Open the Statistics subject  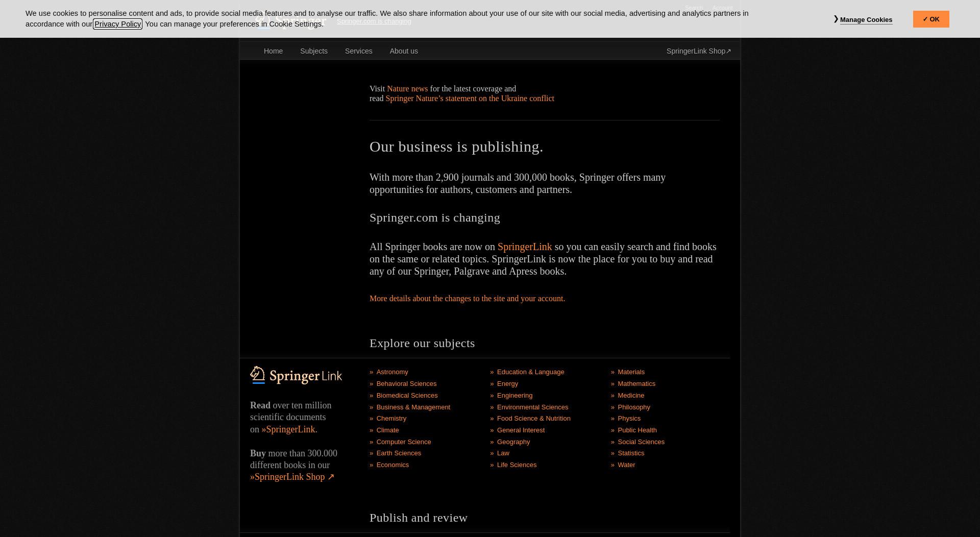tap(631, 453)
